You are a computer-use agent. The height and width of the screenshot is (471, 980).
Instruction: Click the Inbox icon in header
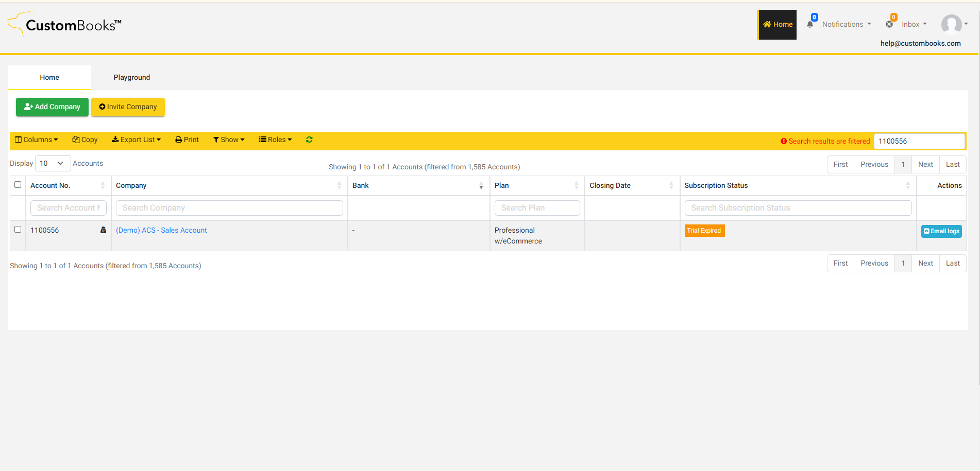pos(890,24)
